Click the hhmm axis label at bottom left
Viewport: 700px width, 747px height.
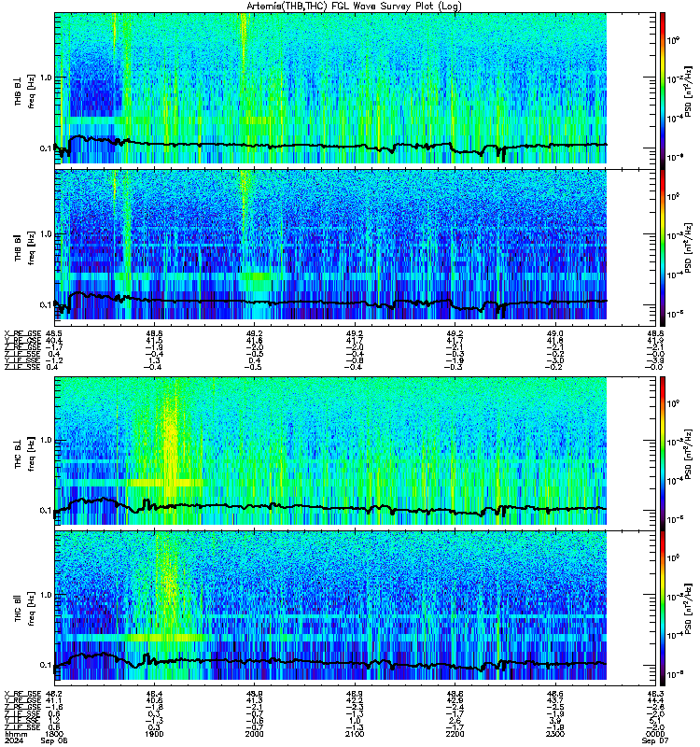point(14,734)
